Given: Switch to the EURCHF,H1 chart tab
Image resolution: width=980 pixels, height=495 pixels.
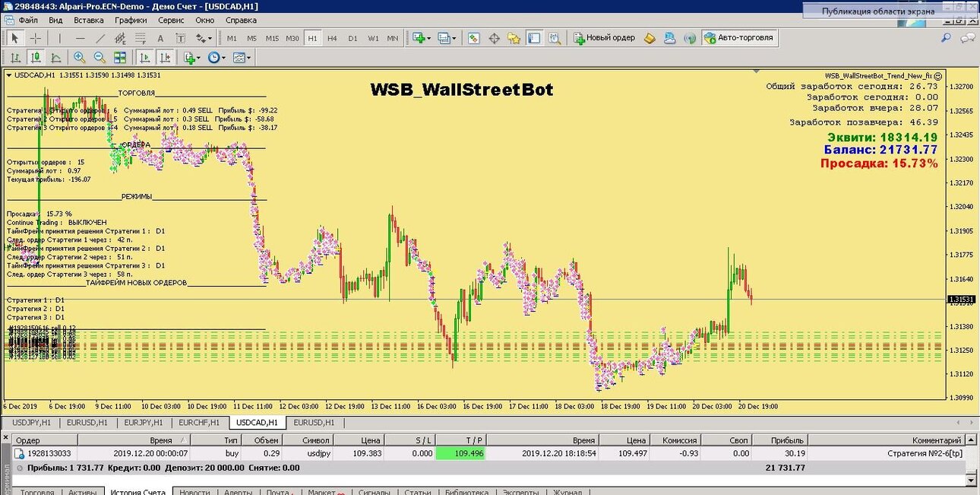Looking at the screenshot, I should click(199, 423).
